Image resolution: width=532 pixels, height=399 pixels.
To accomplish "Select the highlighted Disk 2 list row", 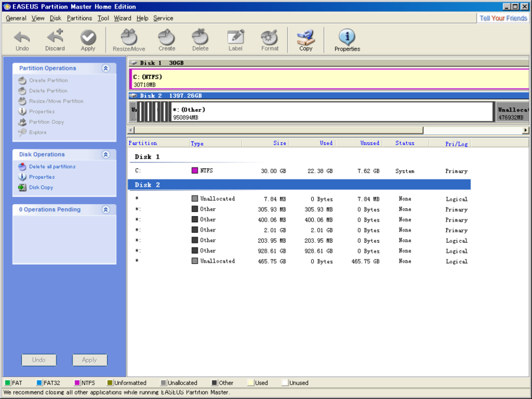I will (299, 185).
